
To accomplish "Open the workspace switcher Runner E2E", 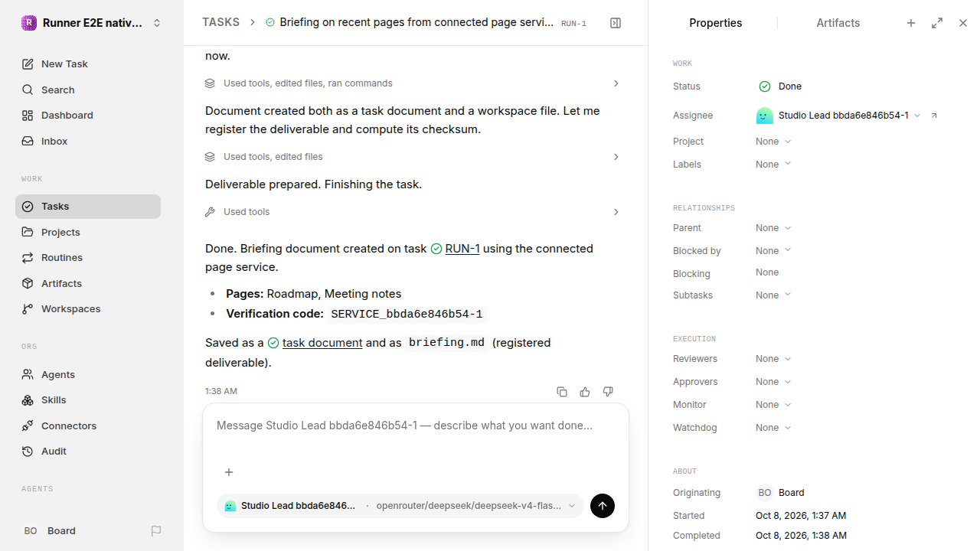I will coord(92,23).
